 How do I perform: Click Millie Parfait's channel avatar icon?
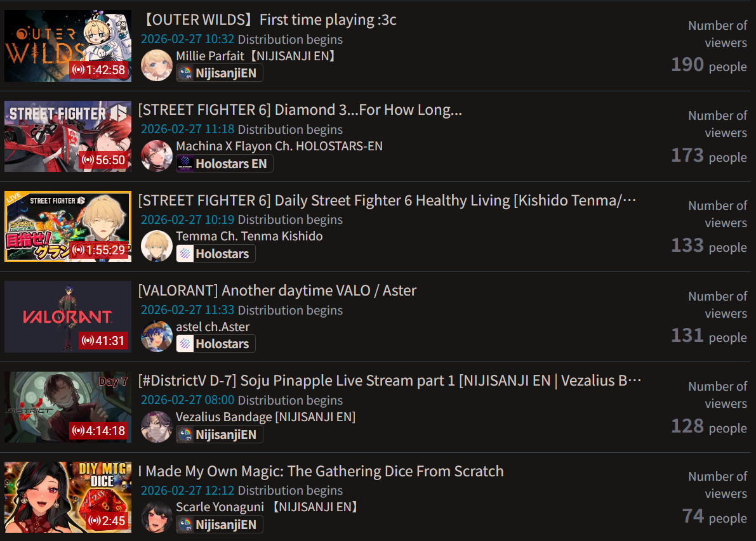click(x=157, y=65)
